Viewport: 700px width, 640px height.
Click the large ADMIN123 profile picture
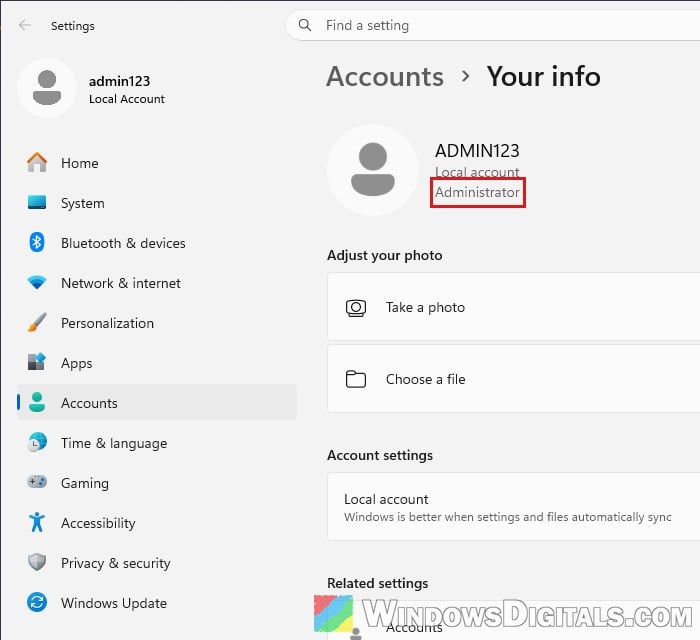click(x=373, y=170)
